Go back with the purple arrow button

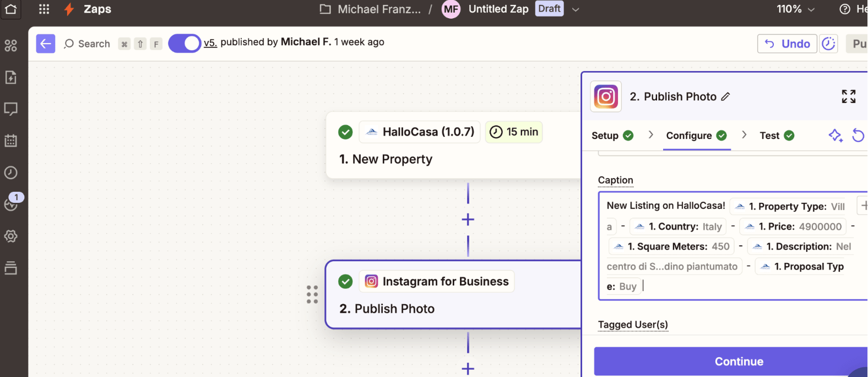[46, 44]
